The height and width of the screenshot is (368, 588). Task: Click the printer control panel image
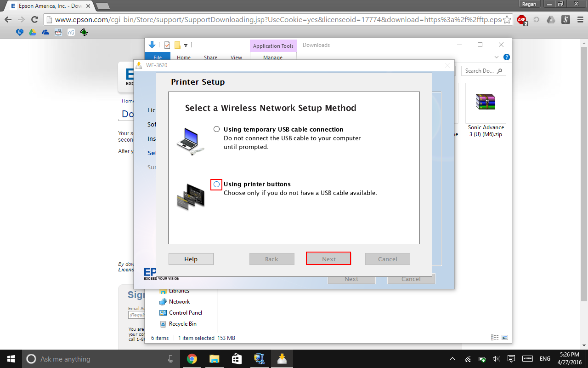(x=191, y=196)
